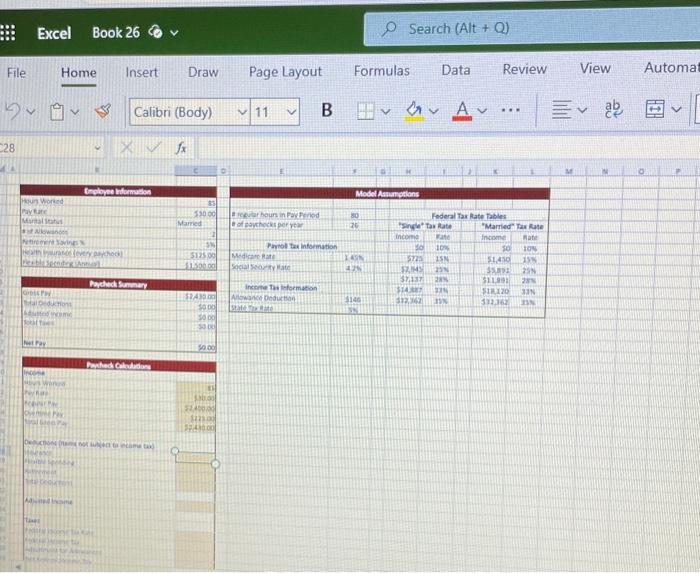The width and height of the screenshot is (700, 573).
Task: Select the Model Assumptions header cell
Action: point(389,194)
